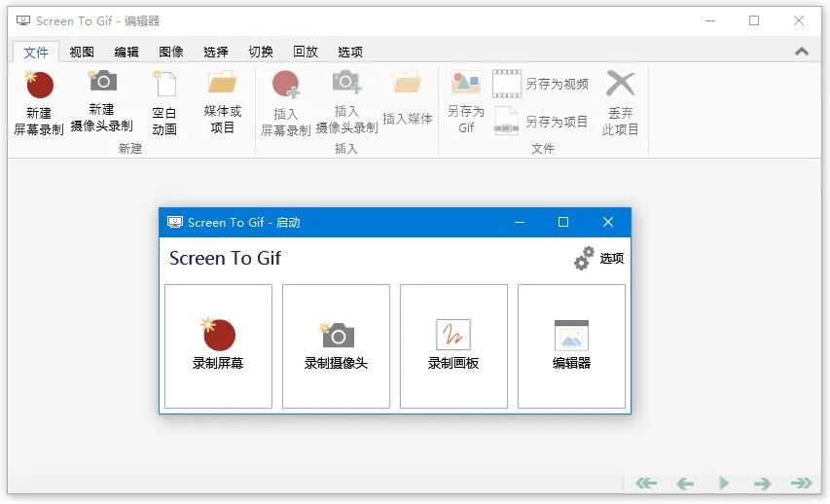Go to the 切换 tab
830x504 pixels.
click(261, 52)
